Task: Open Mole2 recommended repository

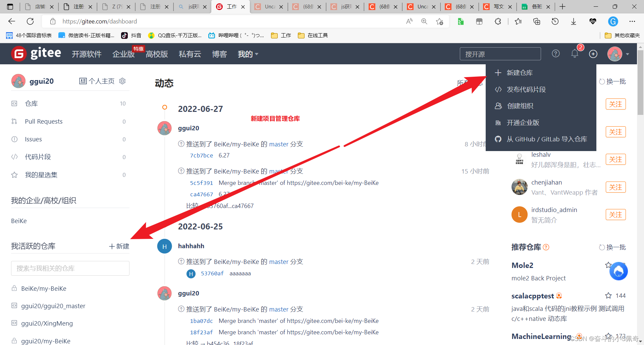Action: click(522, 265)
